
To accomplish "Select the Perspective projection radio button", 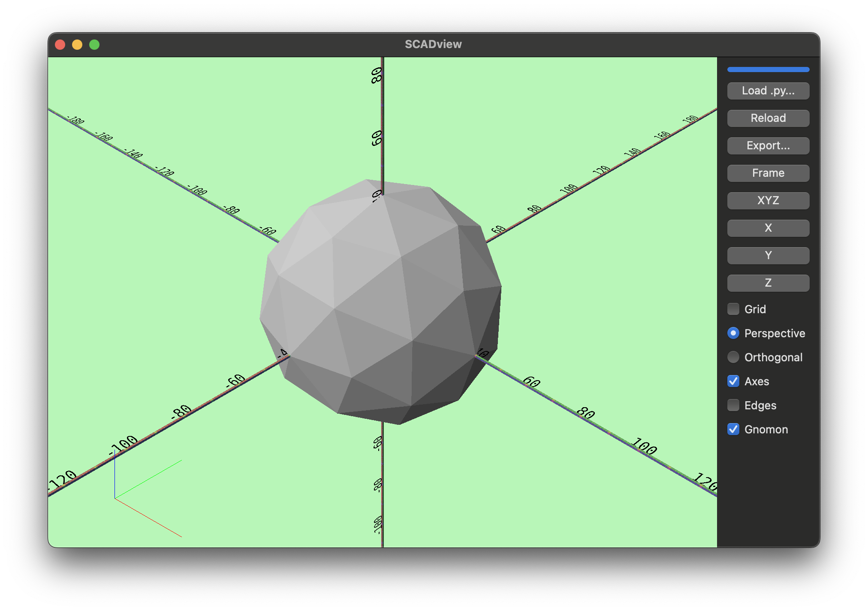I will [733, 333].
